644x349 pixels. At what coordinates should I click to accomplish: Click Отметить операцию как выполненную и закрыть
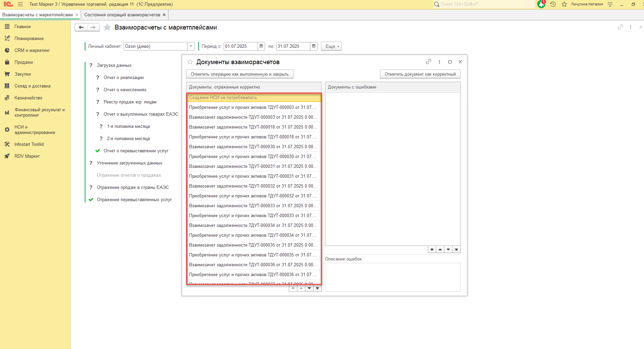click(240, 74)
